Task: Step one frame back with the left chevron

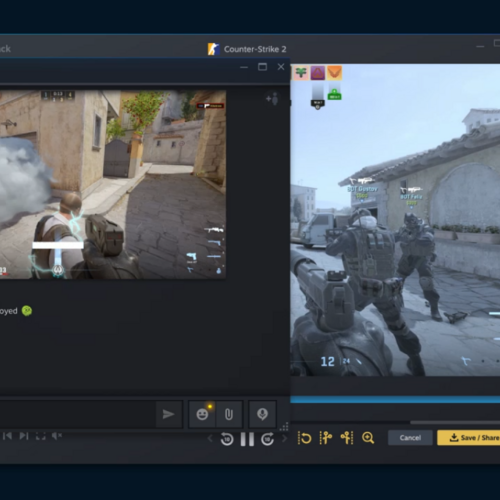Action: 210,438
